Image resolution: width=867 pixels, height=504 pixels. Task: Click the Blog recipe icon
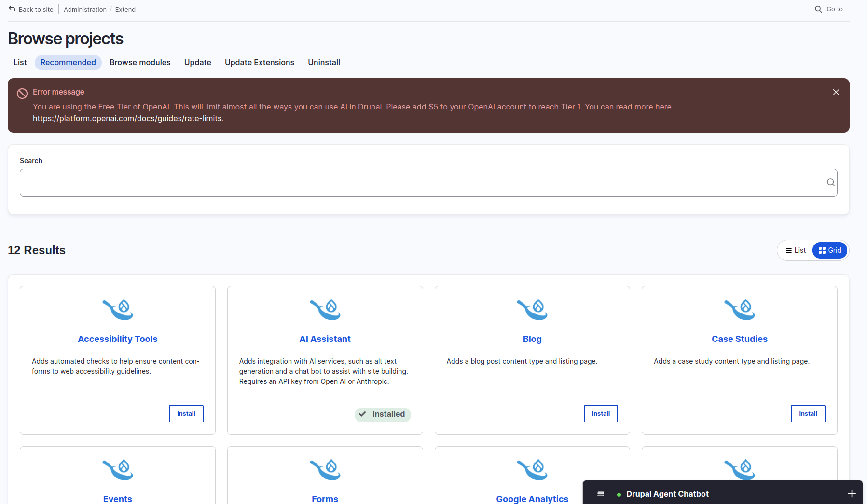[532, 309]
